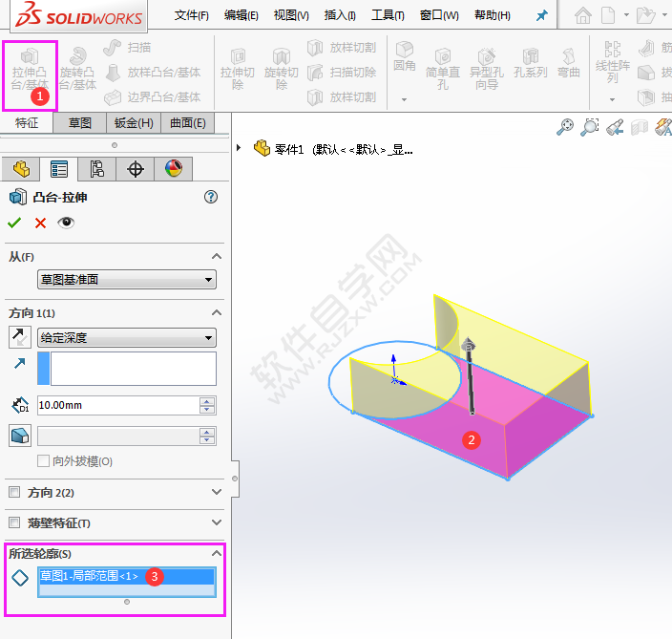Open the 给定深度 end condition dropdown

127,338
